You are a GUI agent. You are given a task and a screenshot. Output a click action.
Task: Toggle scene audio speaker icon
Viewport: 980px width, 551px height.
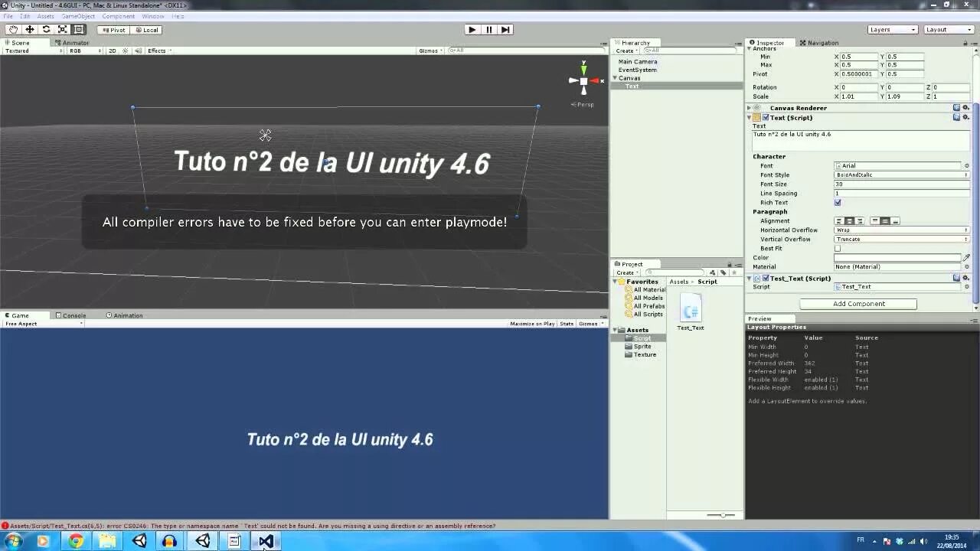pyautogui.click(x=138, y=51)
